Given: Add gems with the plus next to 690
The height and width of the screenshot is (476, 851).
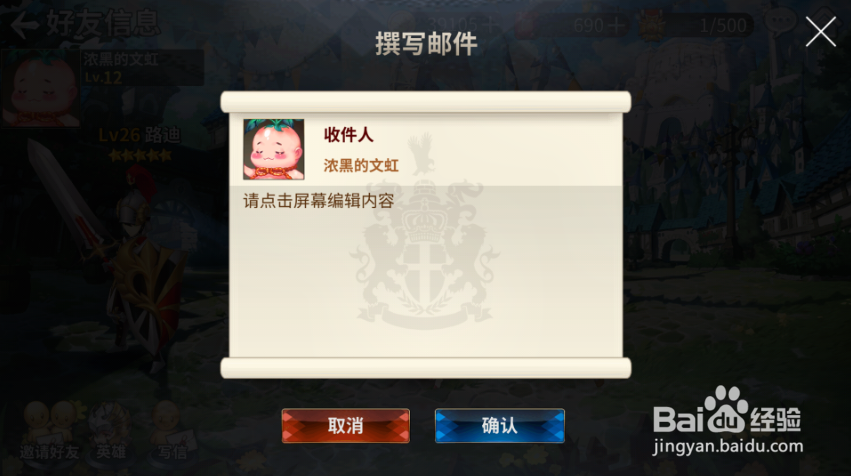Looking at the screenshot, I should pyautogui.click(x=616, y=25).
